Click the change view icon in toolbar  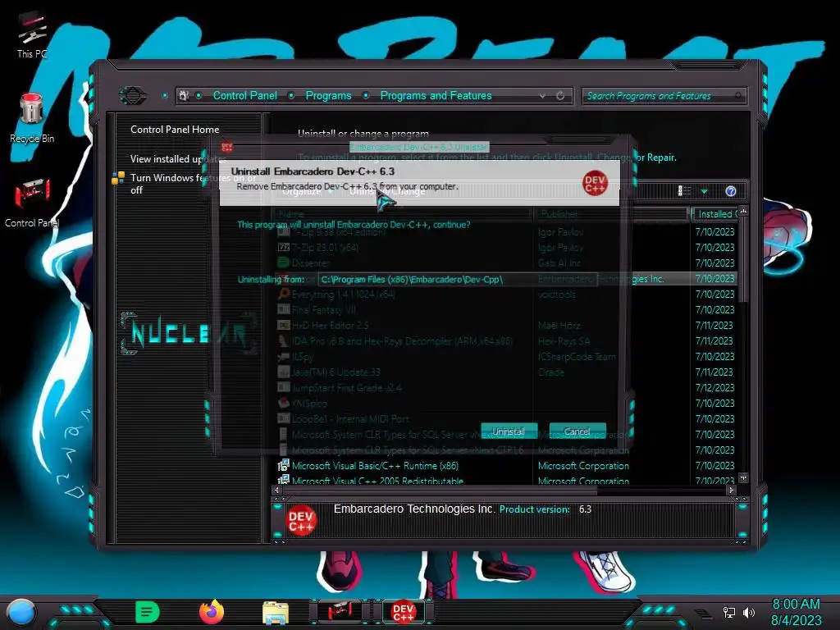(684, 190)
